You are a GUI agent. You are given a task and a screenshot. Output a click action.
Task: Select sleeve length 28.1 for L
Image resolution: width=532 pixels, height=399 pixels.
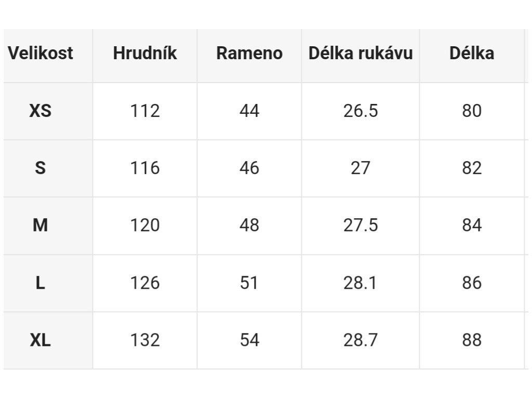(x=361, y=283)
